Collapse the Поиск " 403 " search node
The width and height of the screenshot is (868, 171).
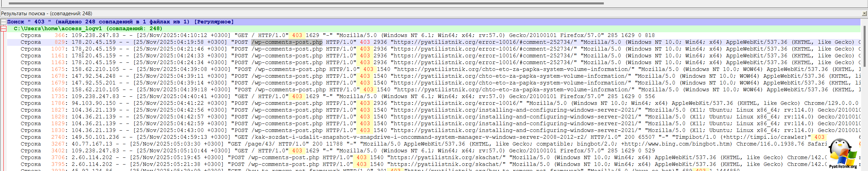(3, 22)
